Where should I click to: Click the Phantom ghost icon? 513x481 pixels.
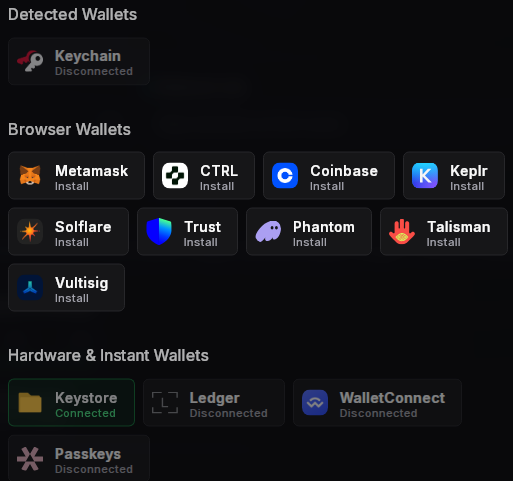coord(268,231)
